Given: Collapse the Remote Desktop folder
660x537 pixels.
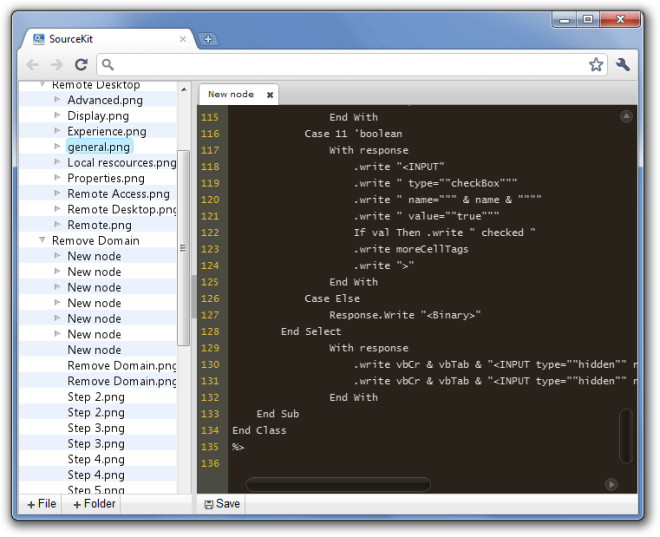Looking at the screenshot, I should click(x=42, y=84).
